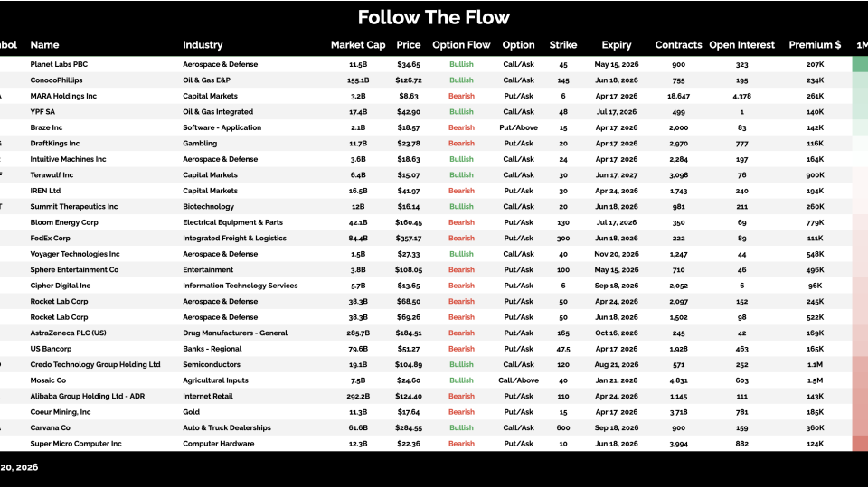Screen dimensions: 868x488
Task: Click the FedEx Corp name cell
Action: [x=50, y=239]
